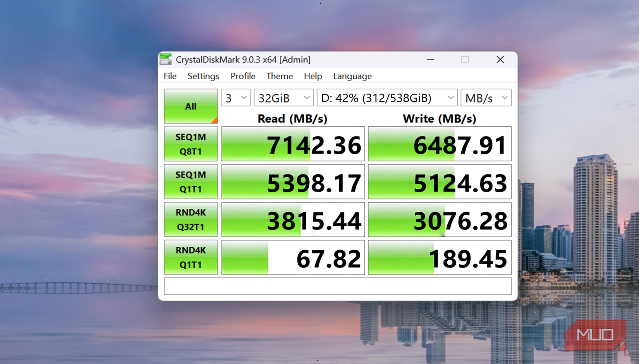Click the empty comment field at bottom
Viewport: 639px width, 364px height.
point(338,286)
